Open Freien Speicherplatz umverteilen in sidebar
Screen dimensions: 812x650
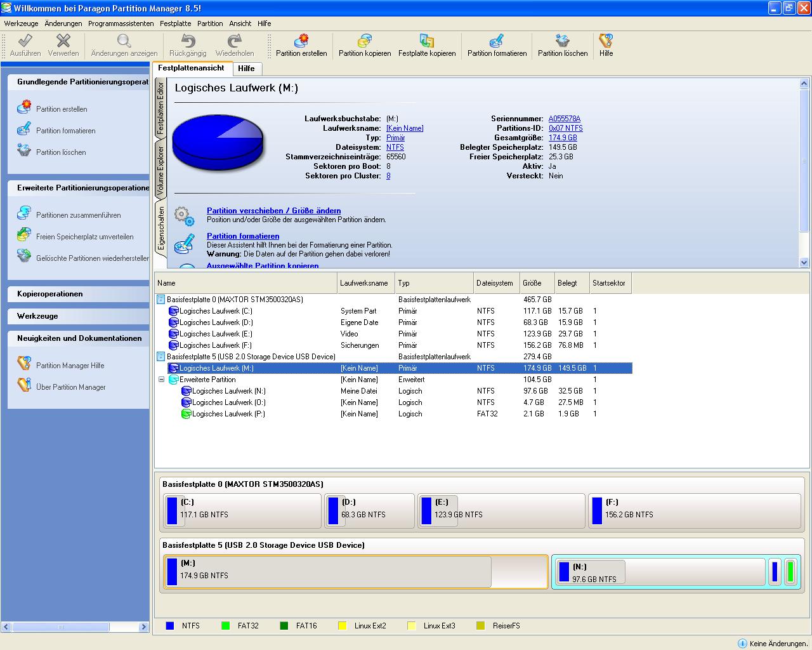coord(84,237)
